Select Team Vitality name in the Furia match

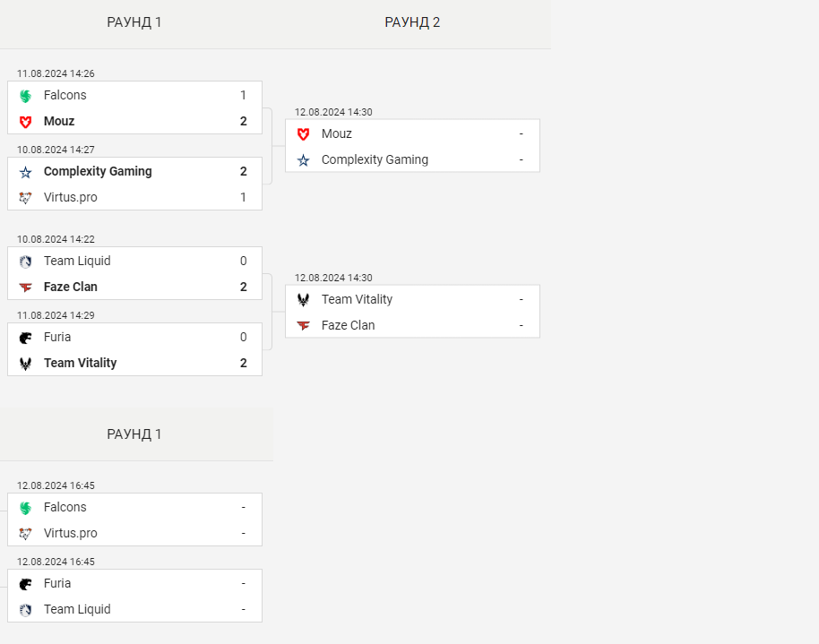pyautogui.click(x=80, y=363)
